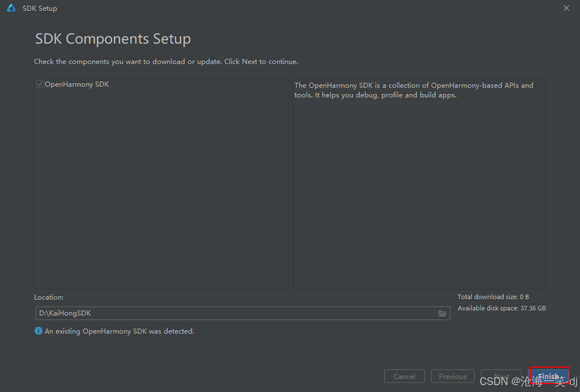
Task: Close the SDK Setup dialog
Action: tap(566, 8)
